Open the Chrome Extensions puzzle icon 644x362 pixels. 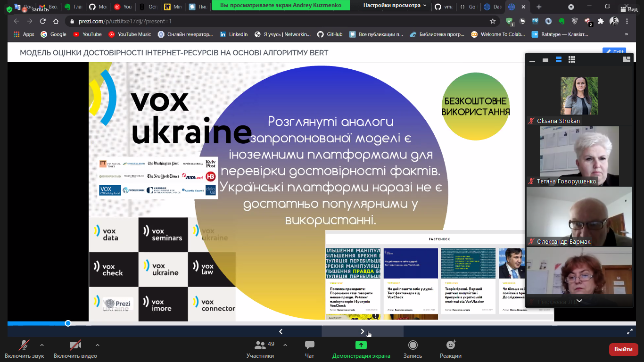[x=601, y=21]
